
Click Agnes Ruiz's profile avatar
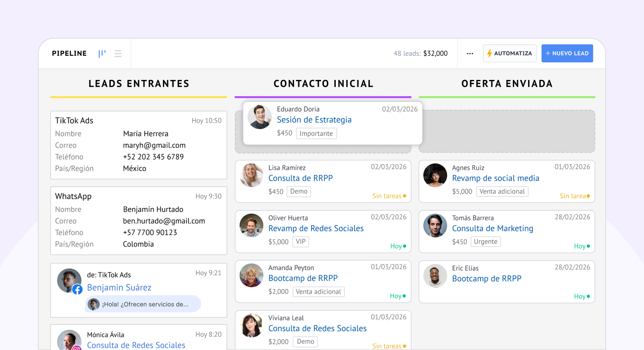[x=435, y=175]
